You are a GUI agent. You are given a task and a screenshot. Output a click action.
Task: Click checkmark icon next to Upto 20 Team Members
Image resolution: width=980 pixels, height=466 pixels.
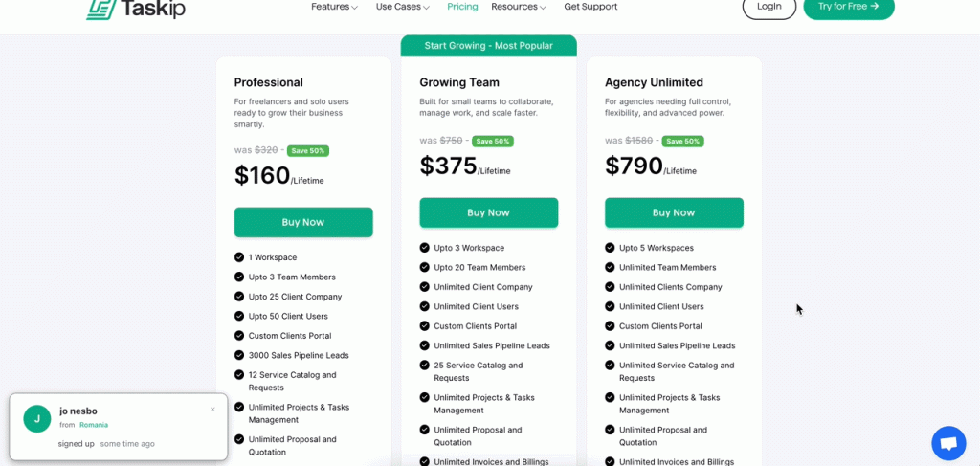[425, 267]
